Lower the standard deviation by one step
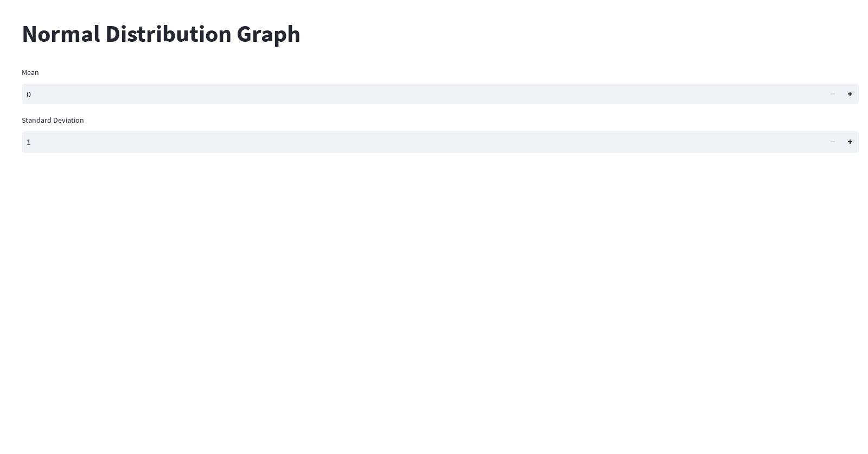868x454 pixels. (x=832, y=142)
